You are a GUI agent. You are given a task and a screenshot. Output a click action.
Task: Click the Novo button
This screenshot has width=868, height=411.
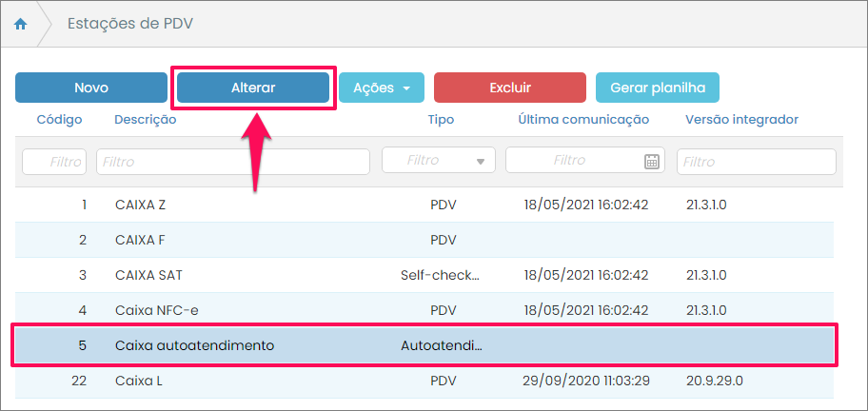[x=91, y=88]
